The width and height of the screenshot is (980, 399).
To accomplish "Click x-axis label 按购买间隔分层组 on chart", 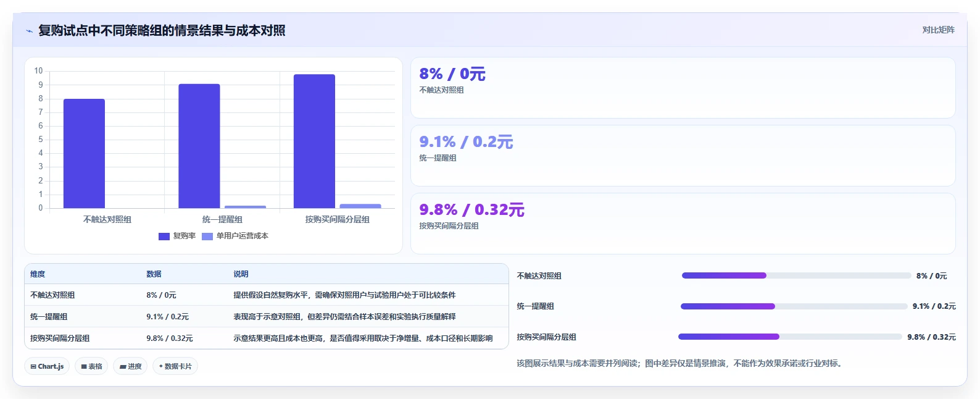I will (x=338, y=219).
